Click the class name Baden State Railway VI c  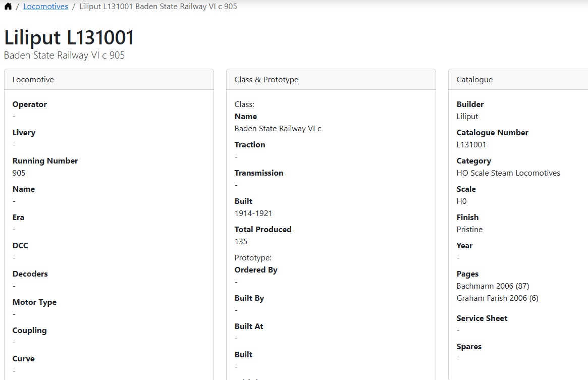[x=278, y=128]
